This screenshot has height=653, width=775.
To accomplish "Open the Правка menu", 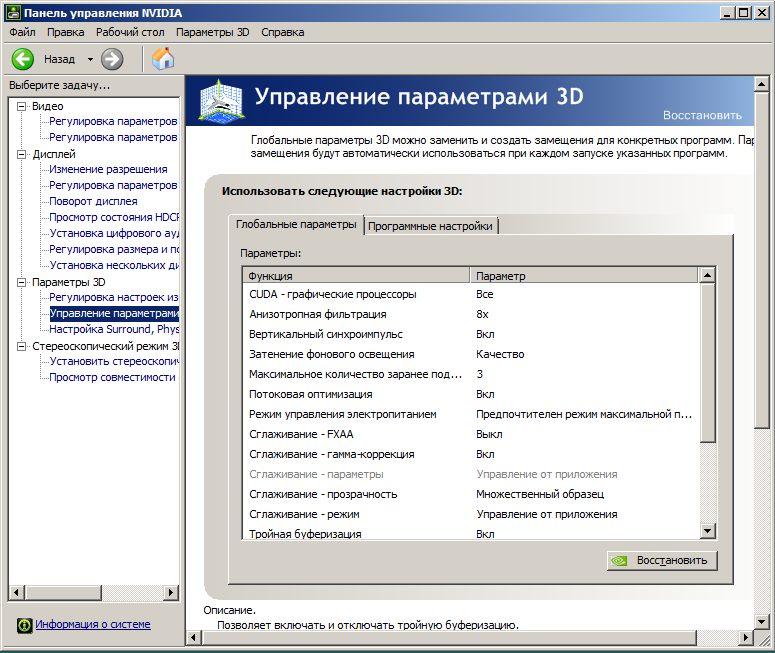I will pyautogui.click(x=65, y=32).
